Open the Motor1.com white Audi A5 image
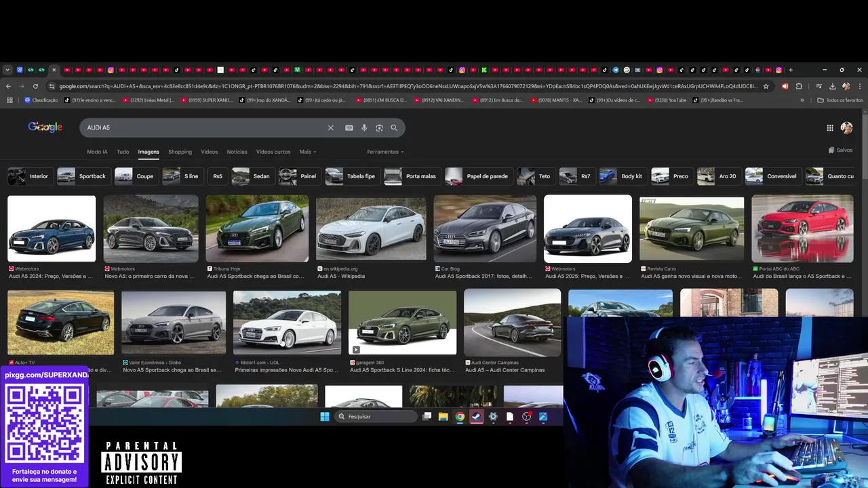 pos(287,323)
